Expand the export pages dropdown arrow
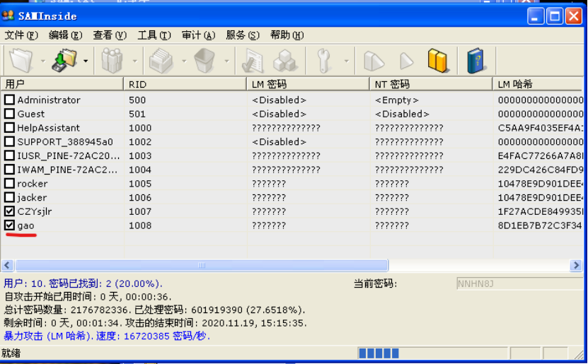The height and width of the screenshot is (364, 588). tap(184, 61)
